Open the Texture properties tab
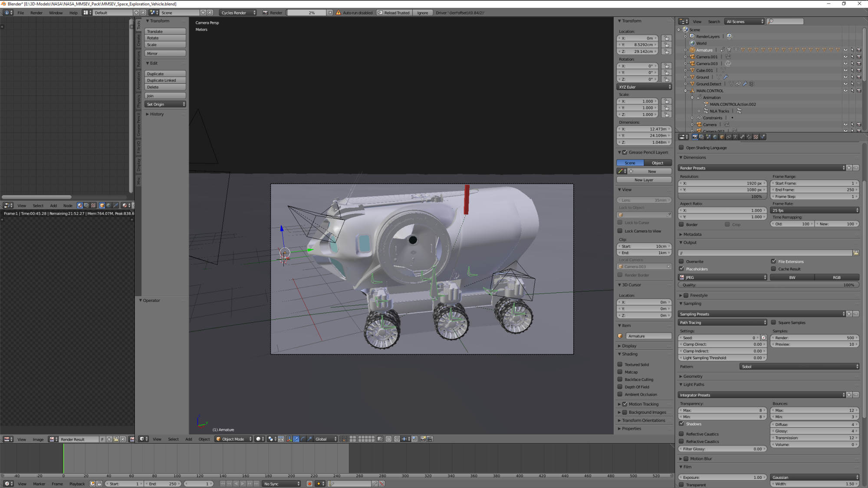The height and width of the screenshot is (488, 868). point(756,137)
